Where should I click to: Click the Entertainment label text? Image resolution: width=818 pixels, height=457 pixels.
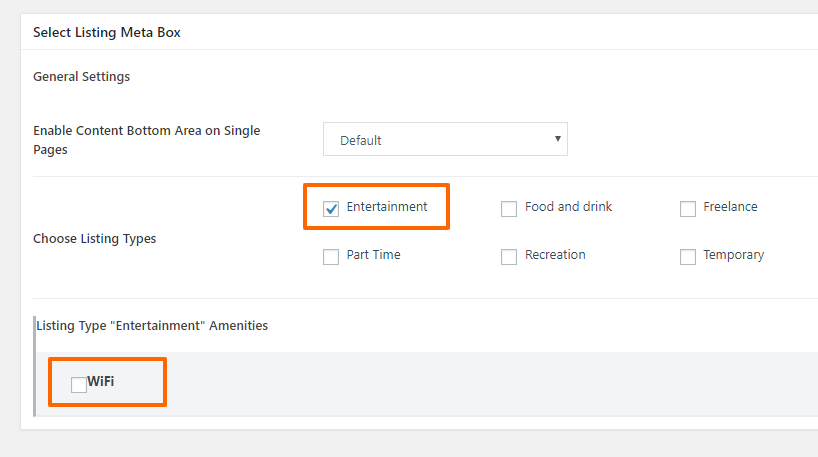tap(387, 207)
